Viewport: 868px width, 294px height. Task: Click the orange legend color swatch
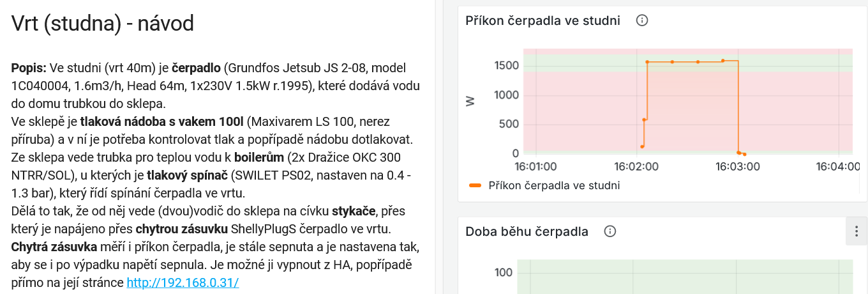pyautogui.click(x=475, y=185)
